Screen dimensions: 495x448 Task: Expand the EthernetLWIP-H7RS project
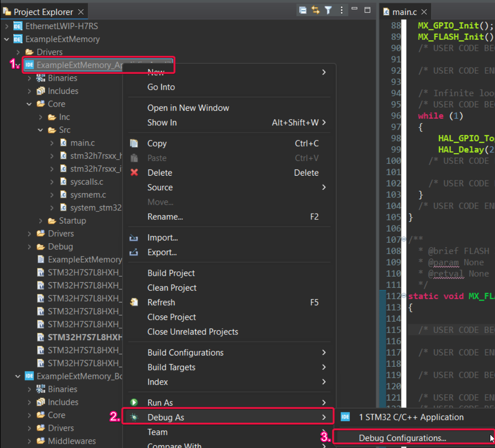(x=7, y=26)
